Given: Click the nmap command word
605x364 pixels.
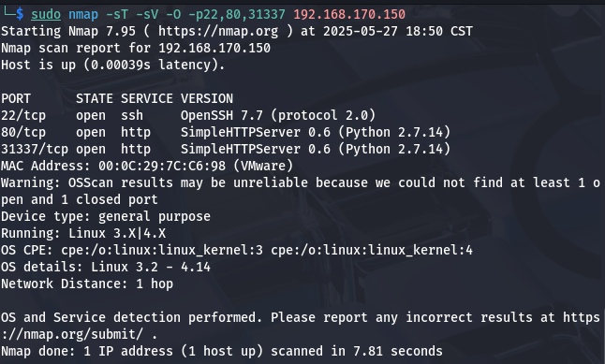Looking at the screenshot, I should click(x=83, y=14).
